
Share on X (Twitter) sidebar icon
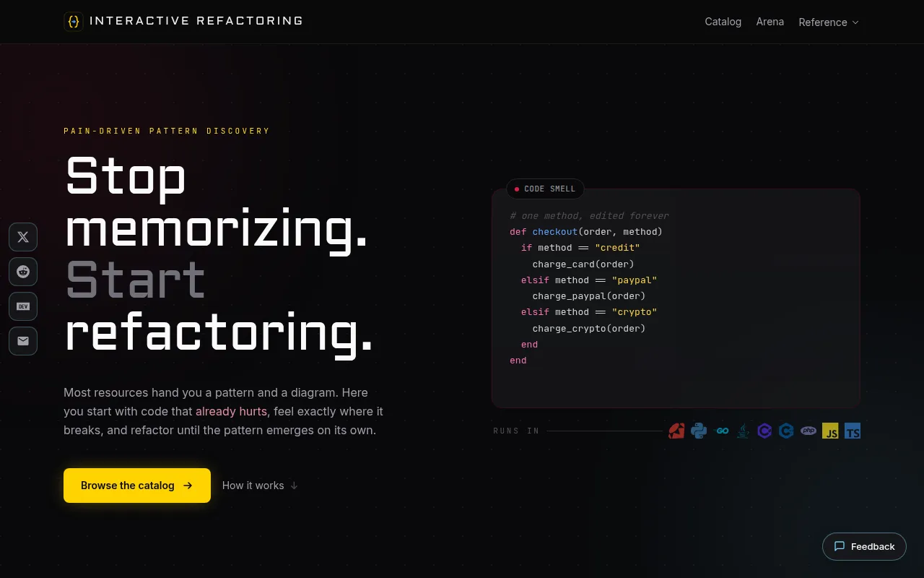[x=23, y=237]
